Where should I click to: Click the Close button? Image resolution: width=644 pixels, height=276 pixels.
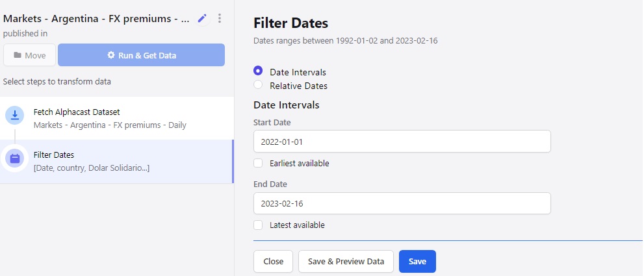coord(273,261)
